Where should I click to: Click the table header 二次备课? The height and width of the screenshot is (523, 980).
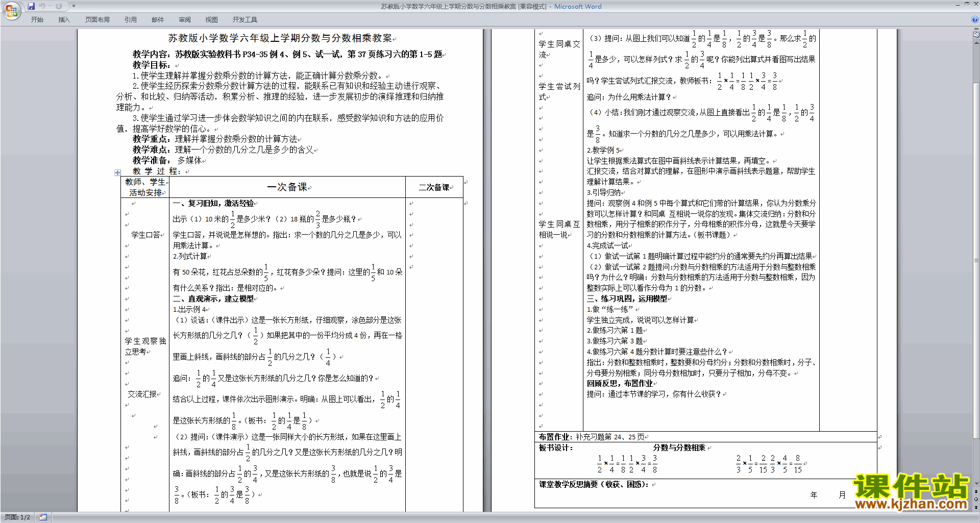coord(434,187)
